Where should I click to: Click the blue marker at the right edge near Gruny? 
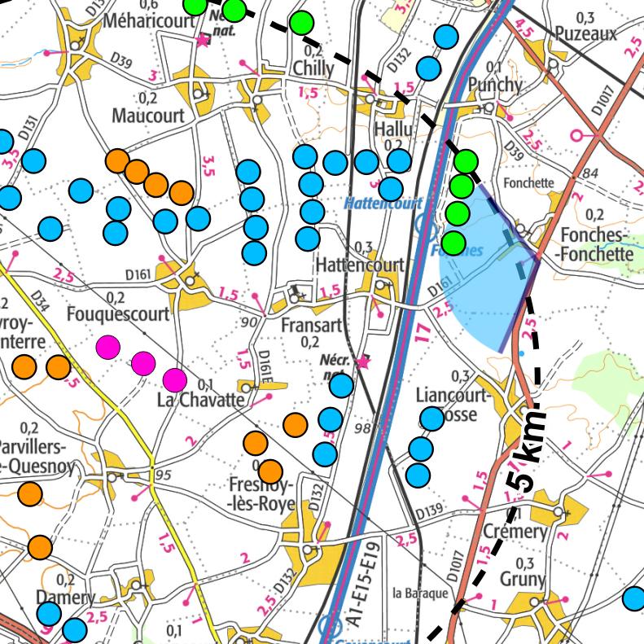point(633,598)
